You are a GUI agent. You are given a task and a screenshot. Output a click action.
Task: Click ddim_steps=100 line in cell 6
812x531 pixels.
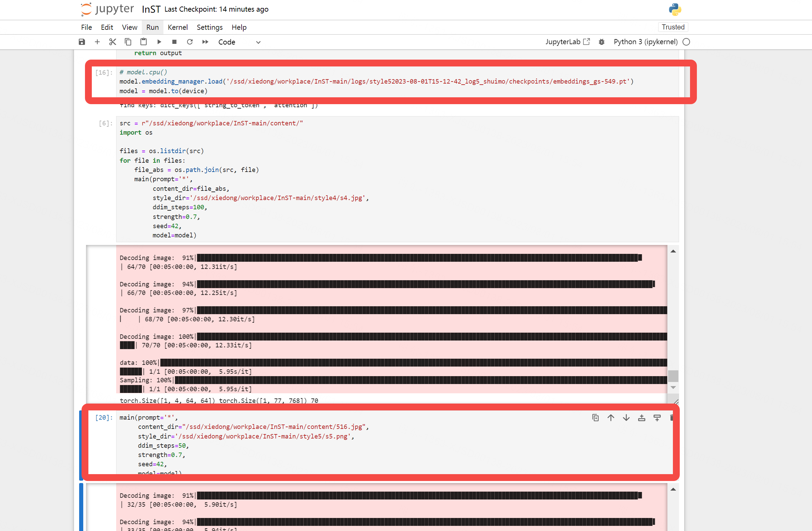point(180,207)
